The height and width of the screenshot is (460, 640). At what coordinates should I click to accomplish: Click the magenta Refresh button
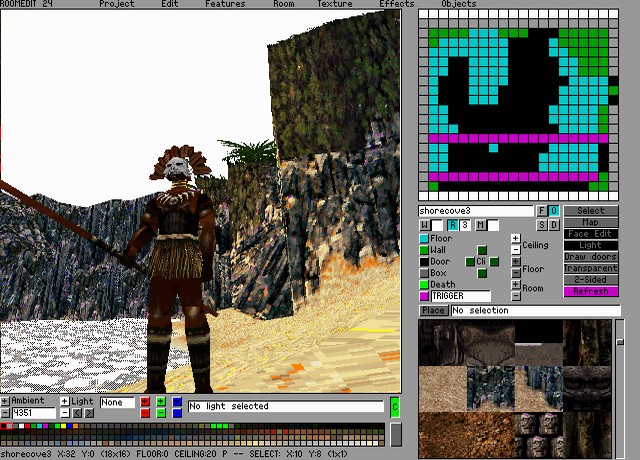(x=591, y=291)
